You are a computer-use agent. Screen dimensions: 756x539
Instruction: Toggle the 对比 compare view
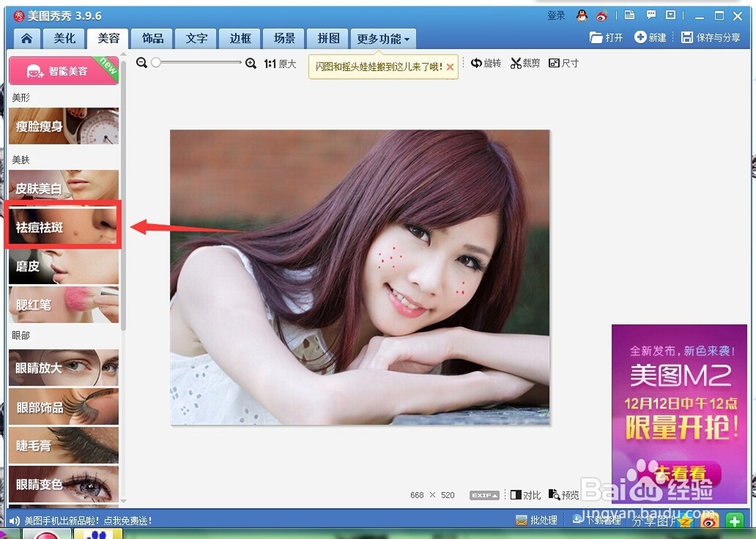point(525,495)
